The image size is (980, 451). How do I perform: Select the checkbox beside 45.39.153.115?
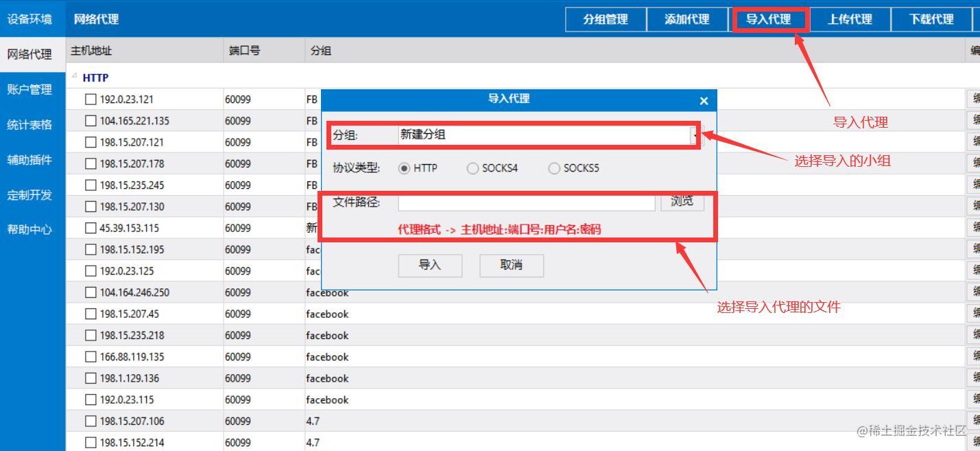coord(91,228)
